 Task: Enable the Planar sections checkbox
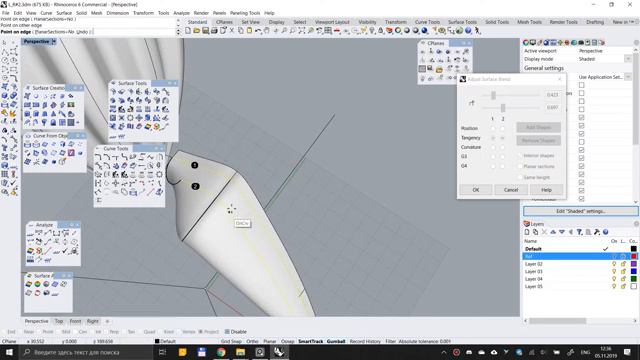[x=520, y=167]
